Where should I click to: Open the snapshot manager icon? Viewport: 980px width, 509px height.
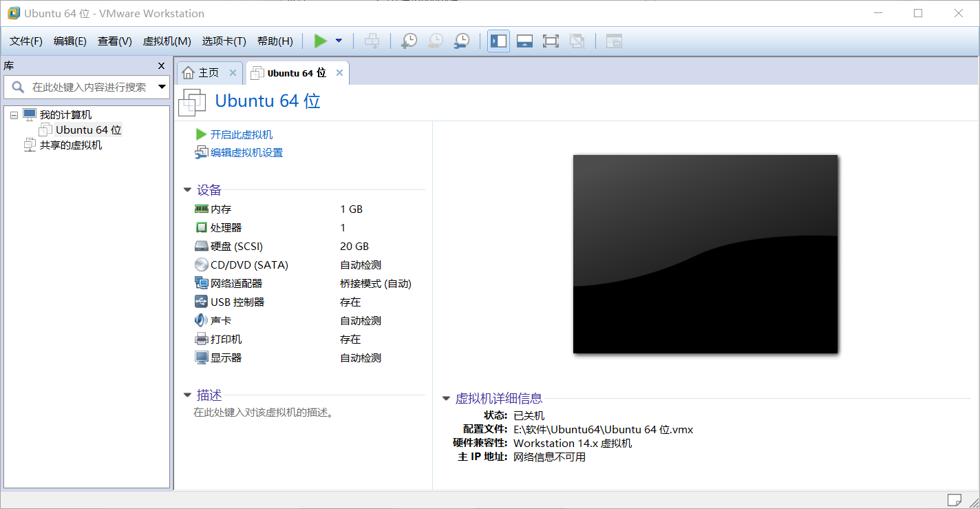461,41
